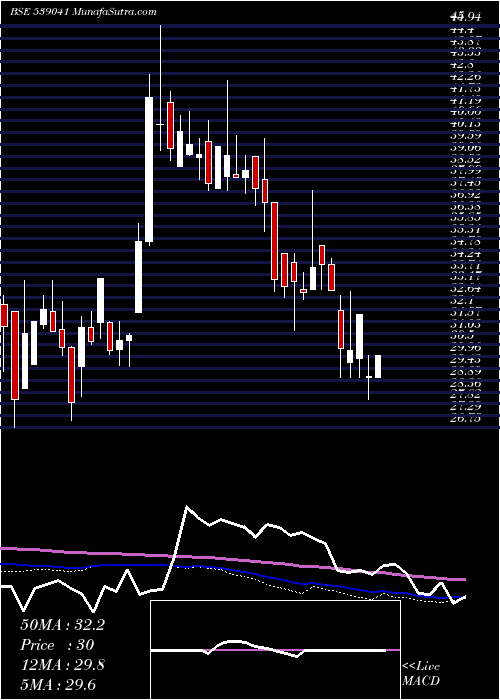Click the <<Live MACD label
The image size is (500, 700).
coord(421,674)
